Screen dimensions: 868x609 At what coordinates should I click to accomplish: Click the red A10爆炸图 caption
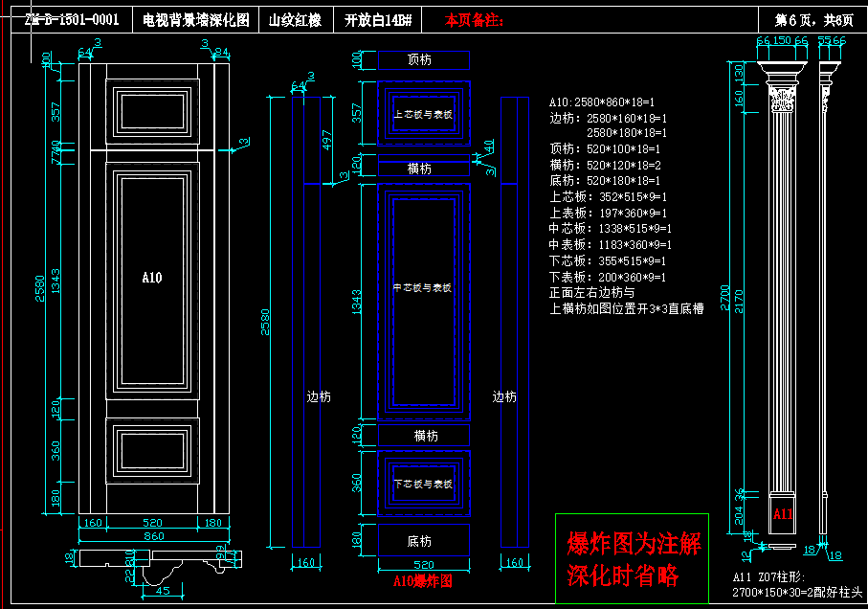(x=423, y=581)
